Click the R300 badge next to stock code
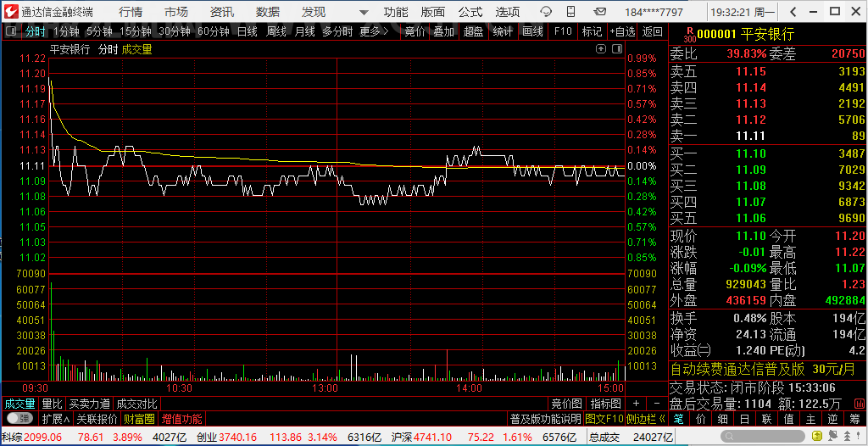This screenshot has width=868, height=446. coord(690,35)
